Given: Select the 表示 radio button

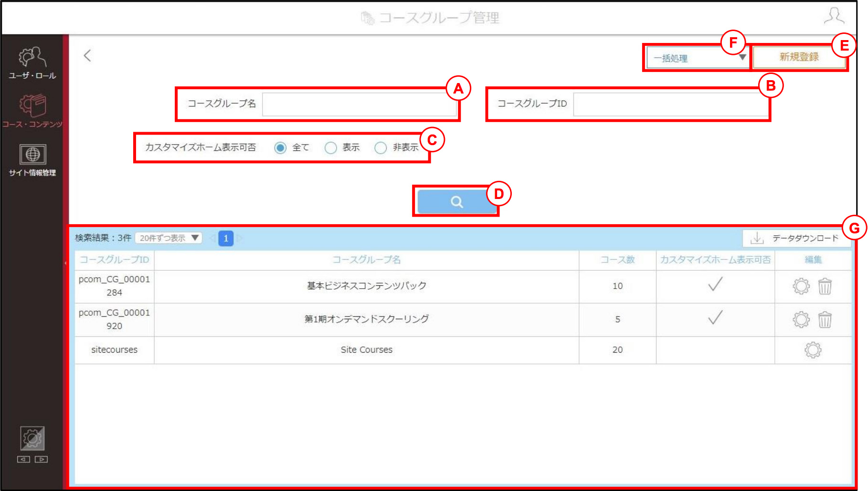Looking at the screenshot, I should point(331,148).
